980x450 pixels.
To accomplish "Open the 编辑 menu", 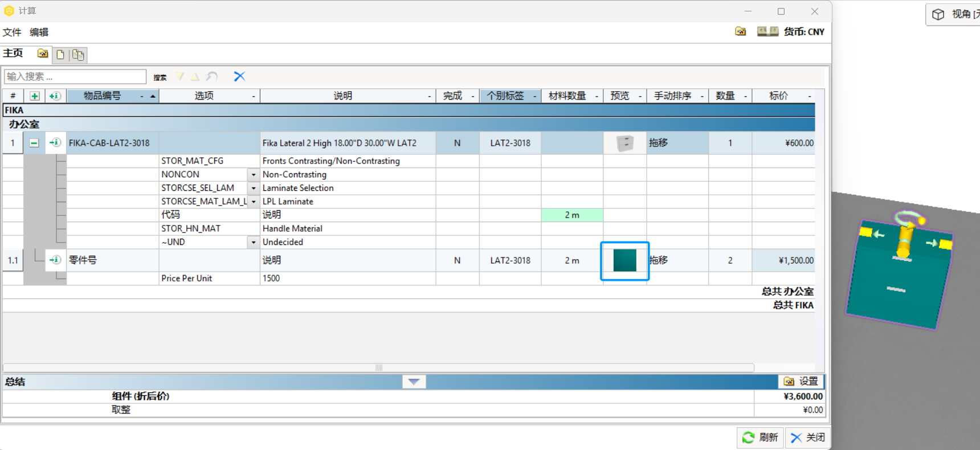I will point(39,32).
